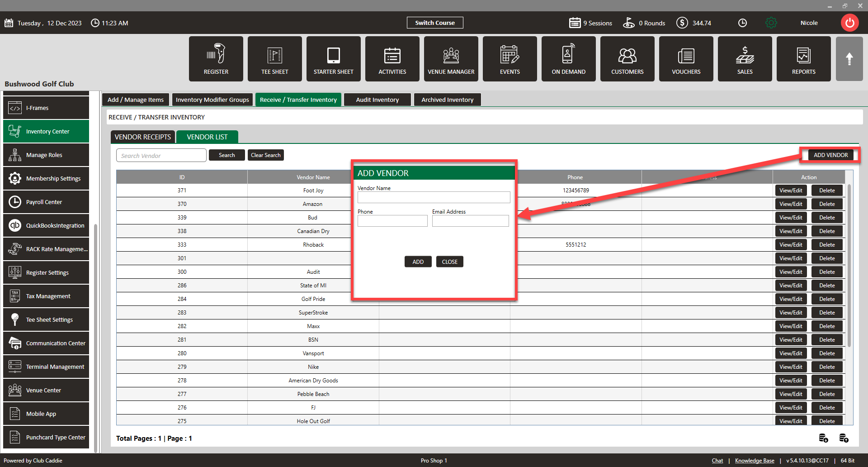
Task: Open the Knowledge Base link
Action: point(755,461)
